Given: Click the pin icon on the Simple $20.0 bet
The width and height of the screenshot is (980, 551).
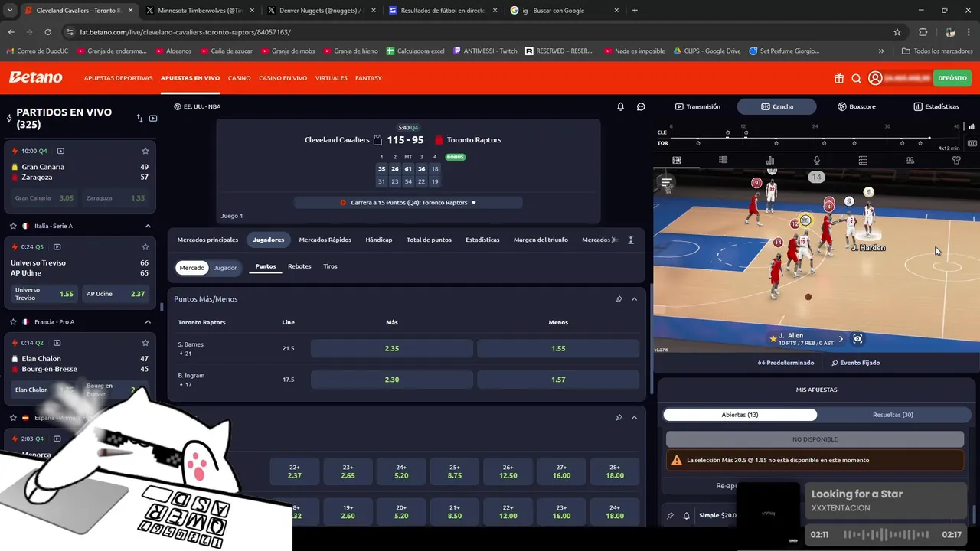Looking at the screenshot, I should click(x=670, y=516).
